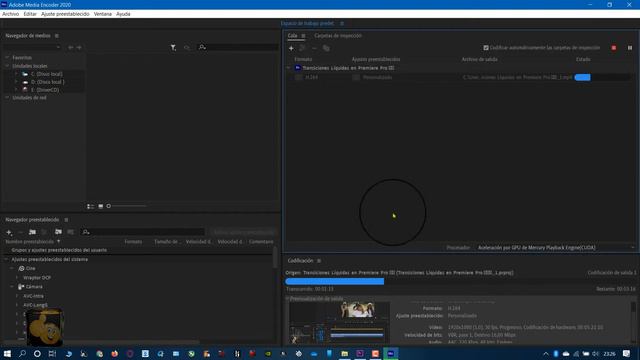
Task: Collapse Ajustes preestablecidos del sistema group
Action: pos(6,259)
